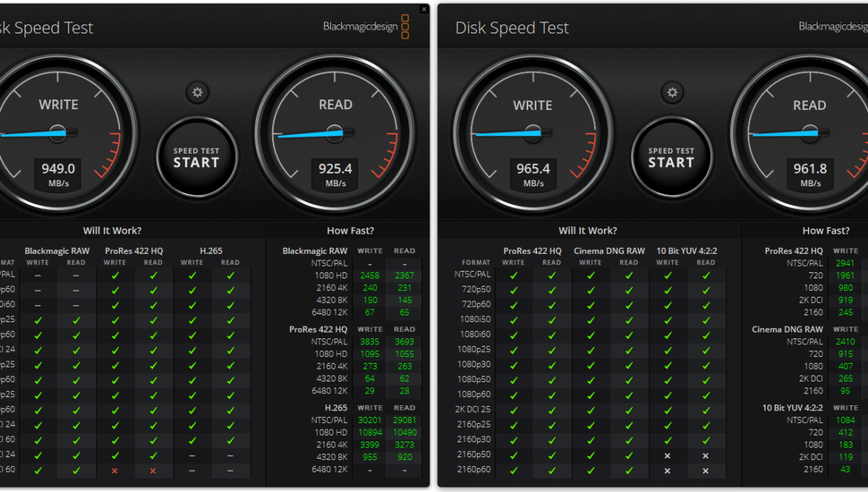
Task: Click the Cinema DNG RAW column header
Action: (x=609, y=251)
